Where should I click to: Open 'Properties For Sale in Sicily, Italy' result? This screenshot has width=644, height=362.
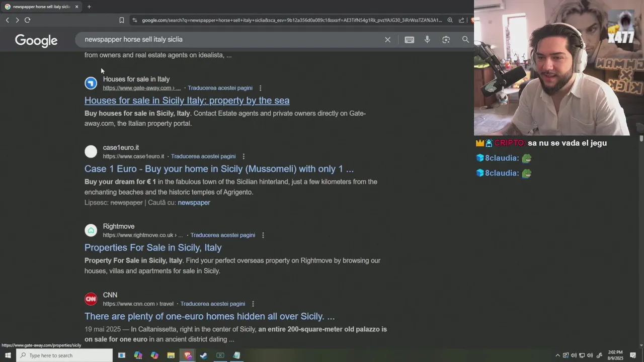tap(153, 247)
